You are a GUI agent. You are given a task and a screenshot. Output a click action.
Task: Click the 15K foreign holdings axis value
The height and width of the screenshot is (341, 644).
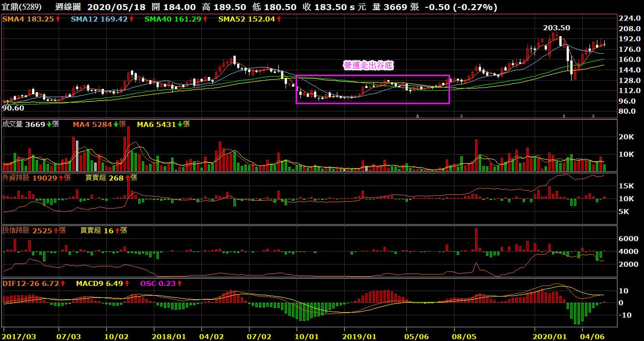(x=626, y=186)
